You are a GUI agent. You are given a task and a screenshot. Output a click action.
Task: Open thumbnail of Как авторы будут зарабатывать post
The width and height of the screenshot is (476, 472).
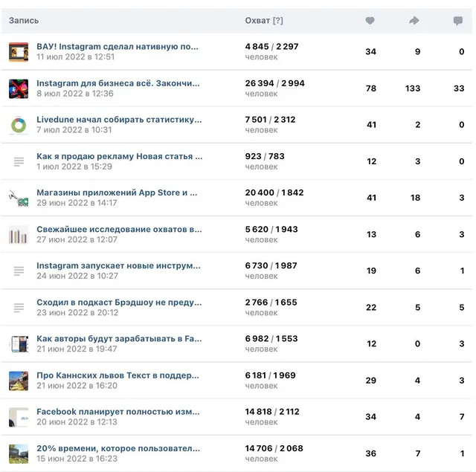pyautogui.click(x=19, y=344)
